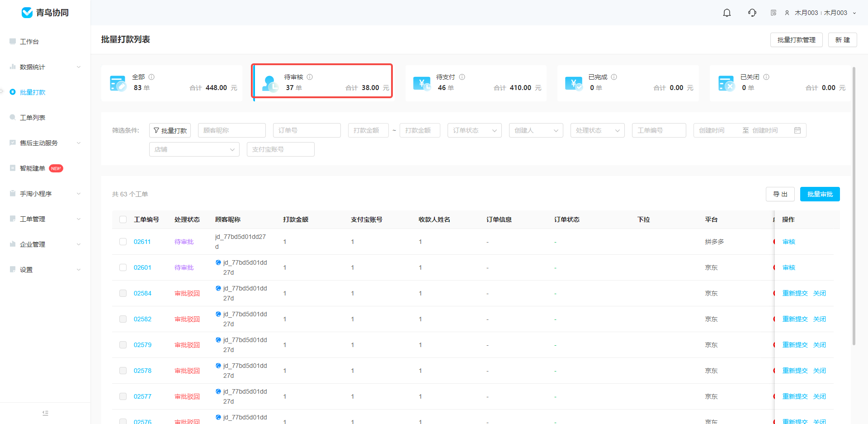Click the 顾客昵称 filter input
Screen dimensions: 868x424
pos(232,130)
